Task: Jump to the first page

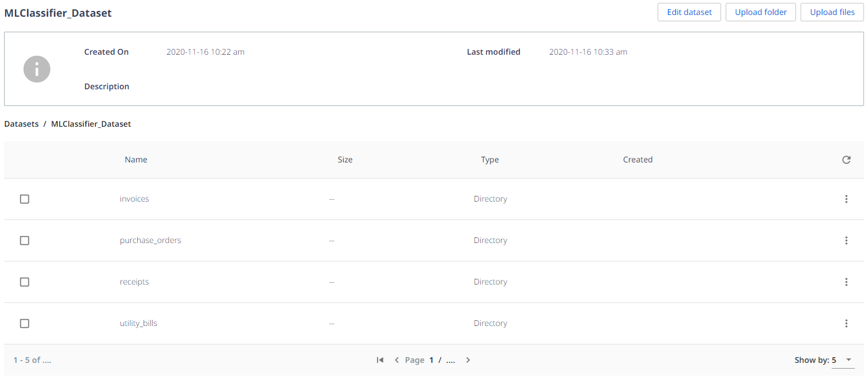Action: [379, 359]
